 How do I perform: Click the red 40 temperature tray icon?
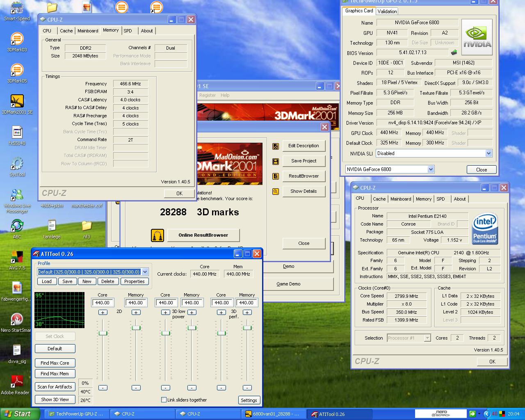[494, 414]
